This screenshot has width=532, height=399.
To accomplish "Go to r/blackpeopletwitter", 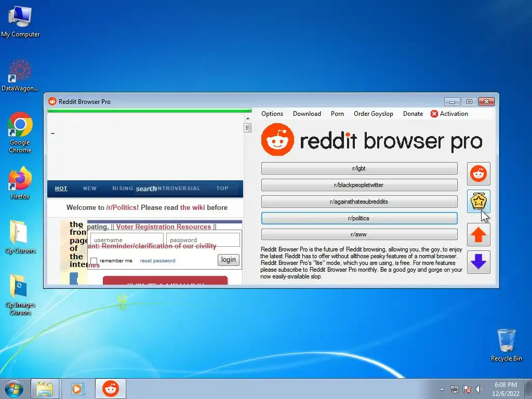I will pyautogui.click(x=360, y=185).
